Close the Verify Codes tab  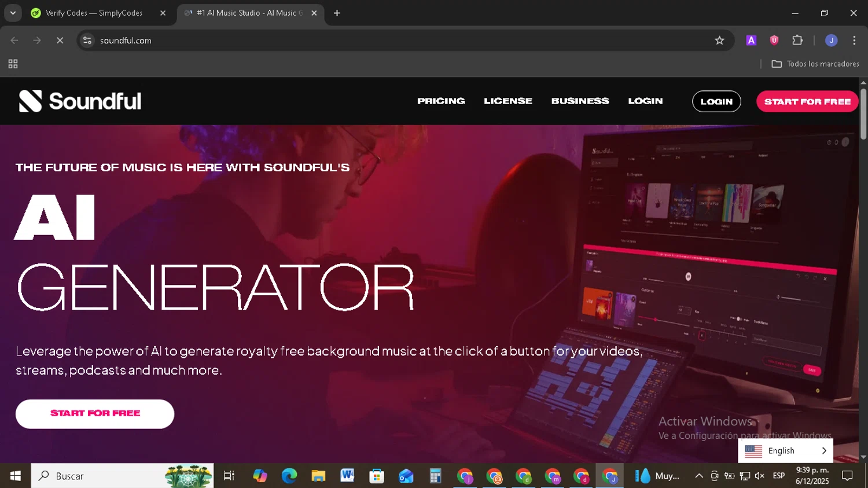click(x=163, y=13)
